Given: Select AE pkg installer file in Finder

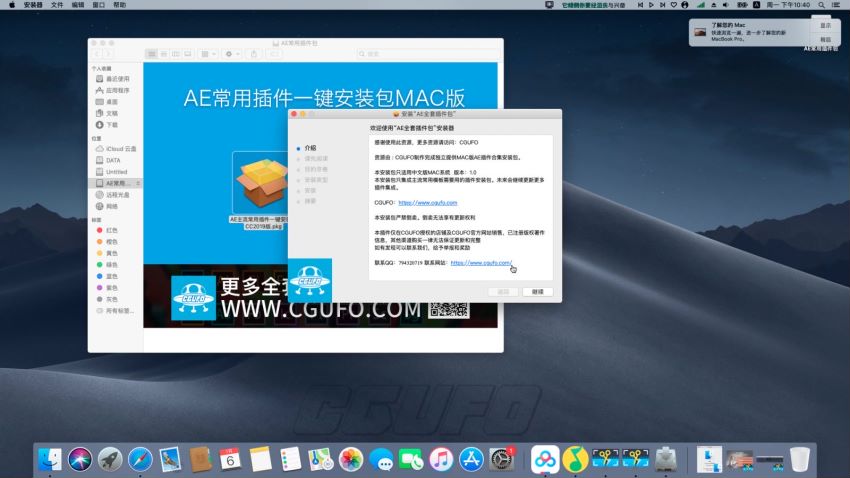Looking at the screenshot, I should tap(260, 190).
